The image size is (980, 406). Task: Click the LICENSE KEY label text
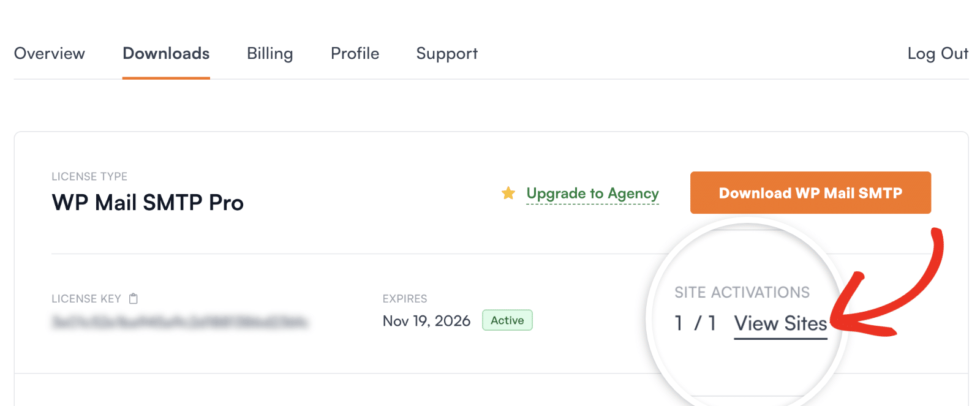coord(86,299)
